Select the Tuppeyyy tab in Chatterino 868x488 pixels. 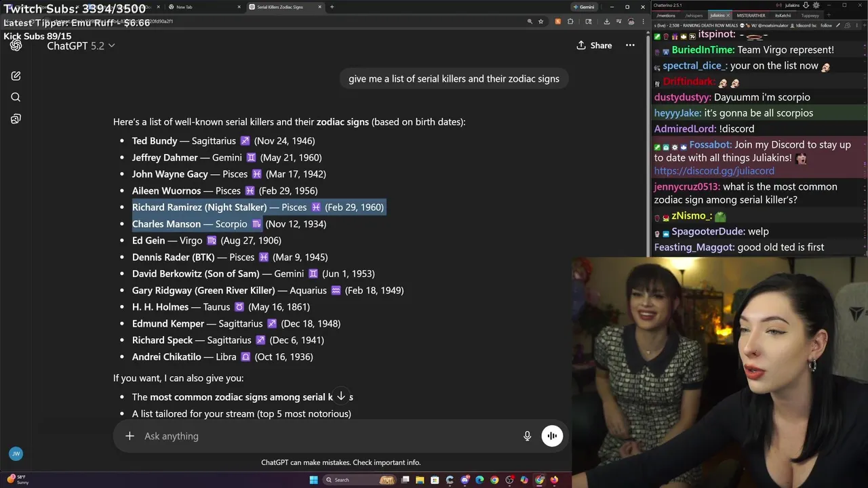coord(810,16)
